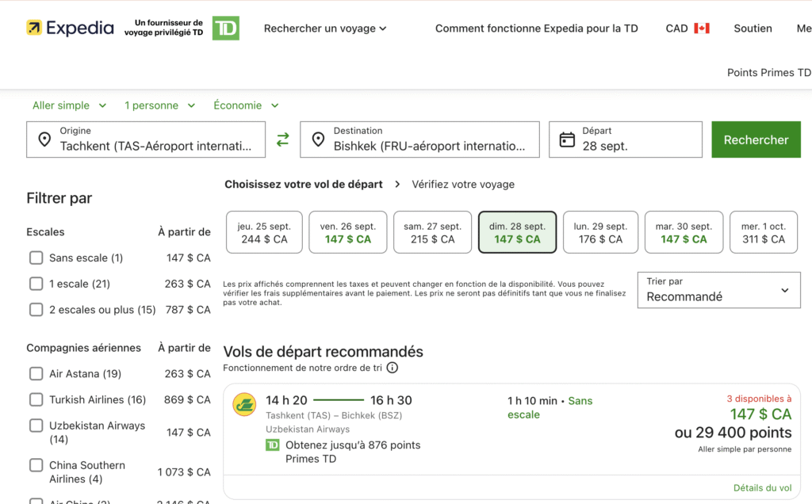Open the 'Détails du vol' link
Screen dimensions: 812x504
coord(762,487)
